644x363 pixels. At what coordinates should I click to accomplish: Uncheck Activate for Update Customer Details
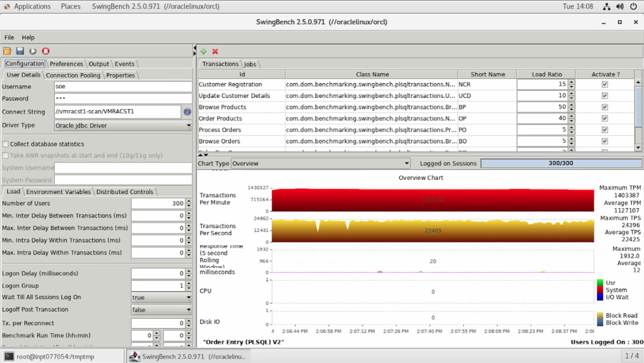605,96
